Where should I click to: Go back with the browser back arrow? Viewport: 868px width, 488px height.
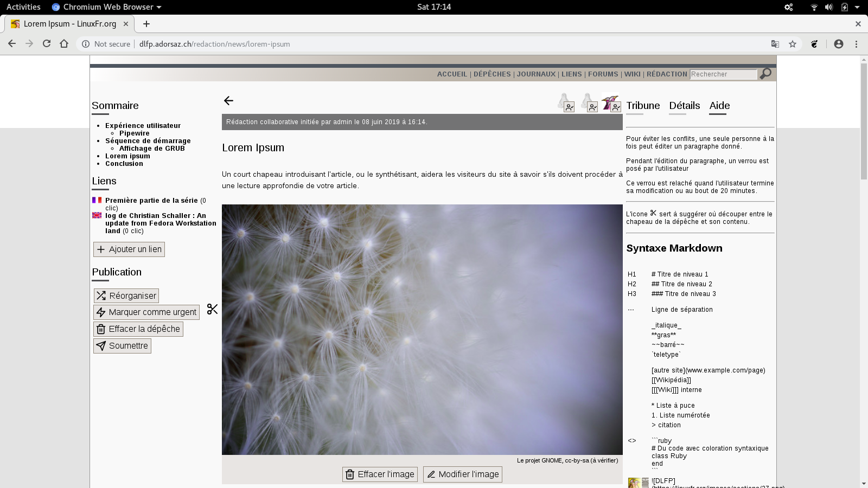pyautogui.click(x=12, y=44)
